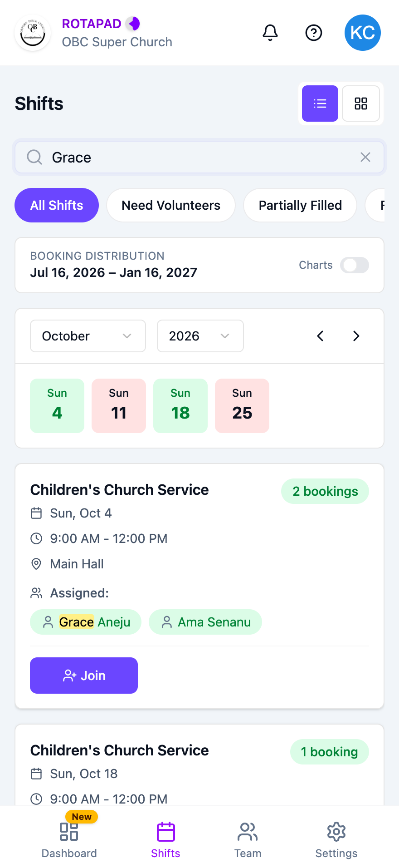
Task: Focus the shifts search field
Action: coord(199,157)
